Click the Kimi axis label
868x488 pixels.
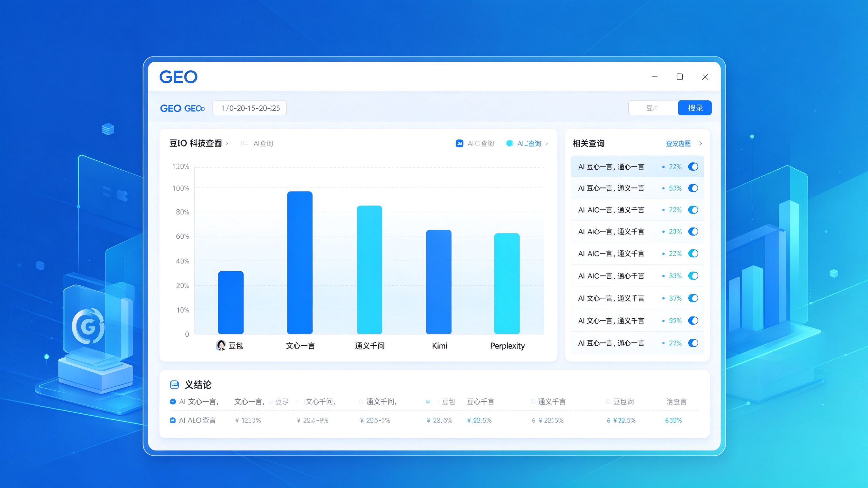tap(439, 346)
